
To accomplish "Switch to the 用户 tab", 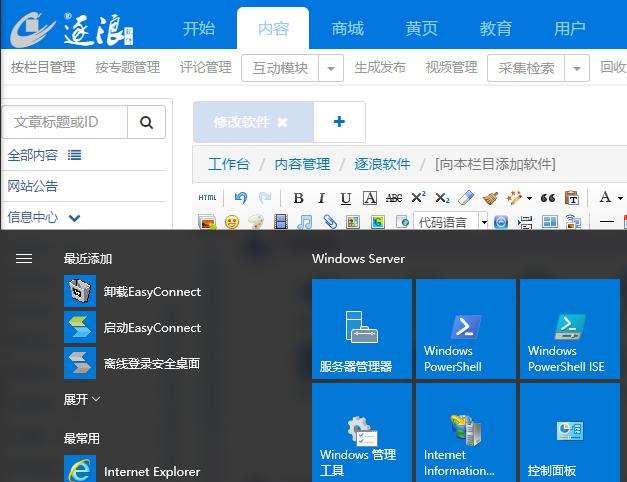I will [570, 29].
